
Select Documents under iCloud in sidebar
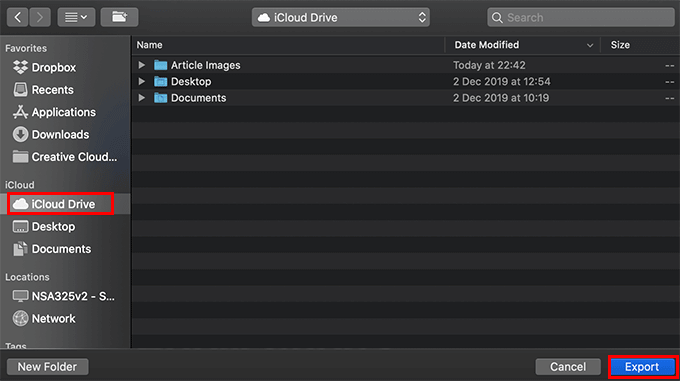pos(52,249)
